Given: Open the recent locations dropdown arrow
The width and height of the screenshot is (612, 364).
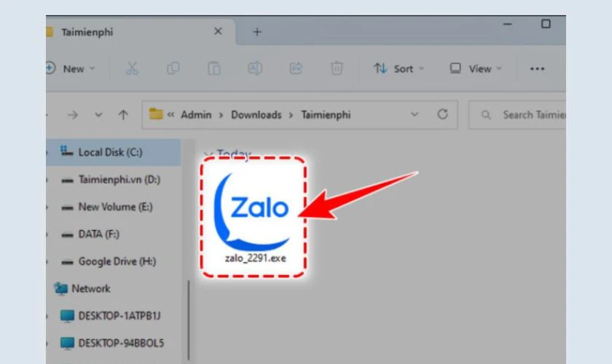Looking at the screenshot, I should click(98, 114).
